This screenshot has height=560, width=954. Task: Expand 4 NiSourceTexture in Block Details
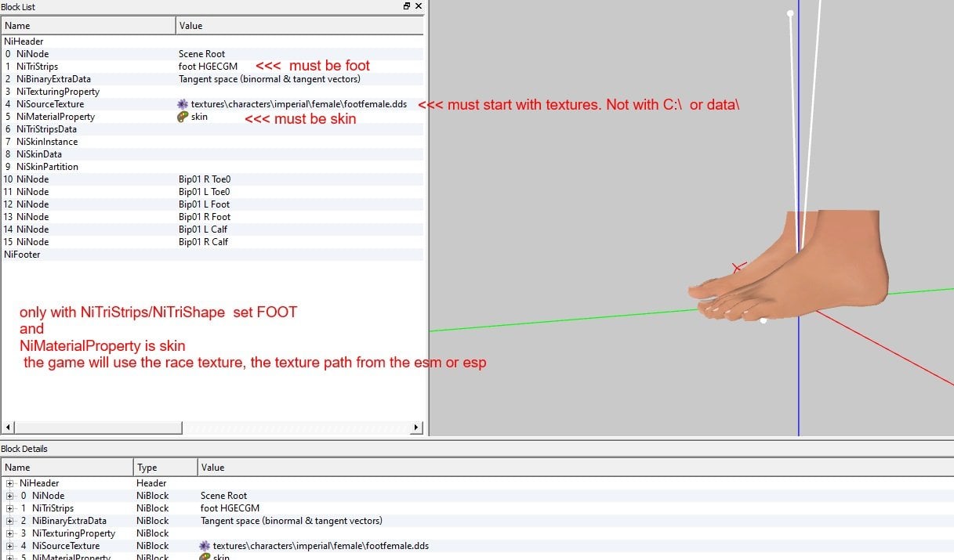(x=10, y=546)
